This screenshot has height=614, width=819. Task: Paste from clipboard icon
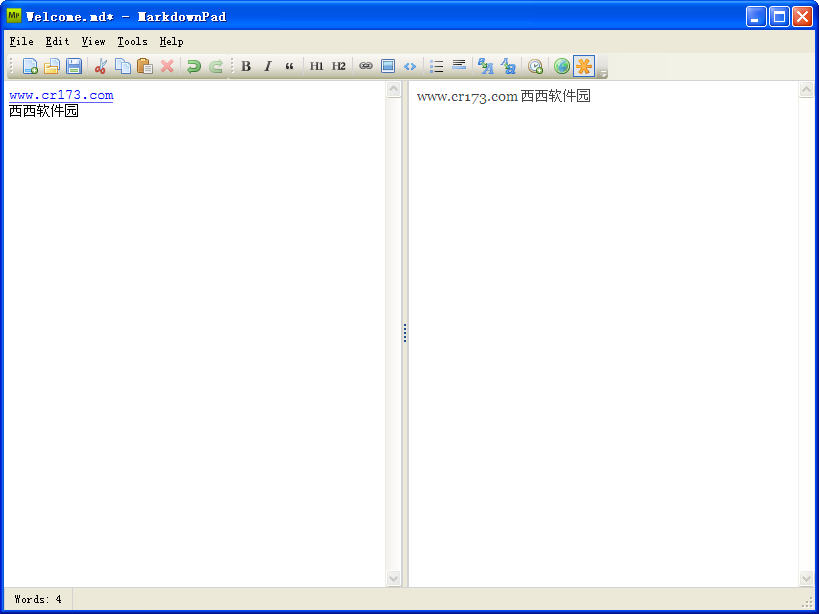tap(145, 66)
